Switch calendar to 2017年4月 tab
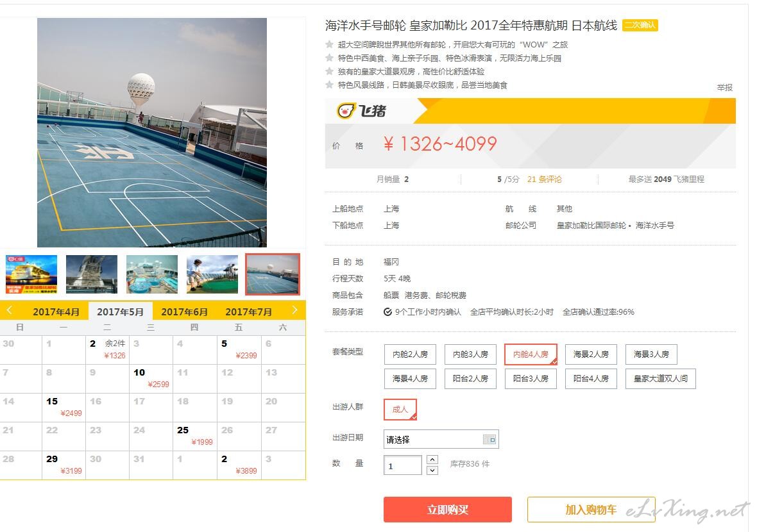Viewport: 757px width, 532px height. point(56,312)
